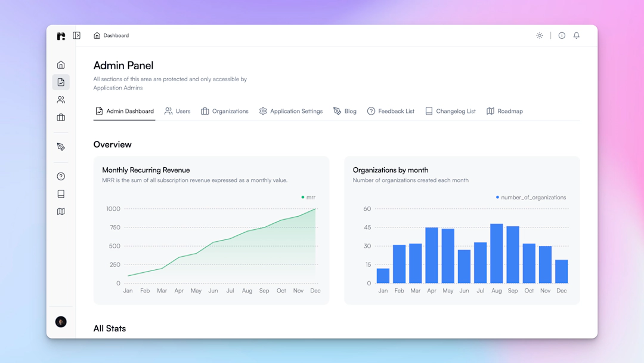Open changelog book icon in sidebar

point(61,193)
